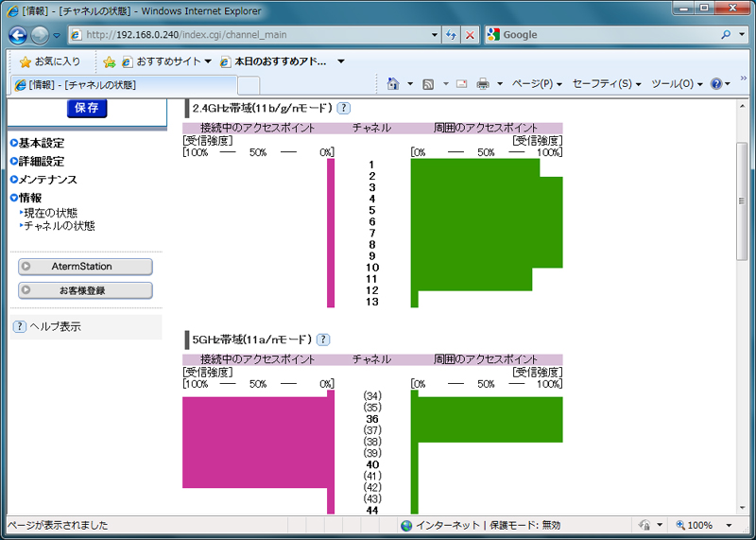This screenshot has width=756, height=540.
Task: Click the Stop loading X icon
Action: (470, 35)
